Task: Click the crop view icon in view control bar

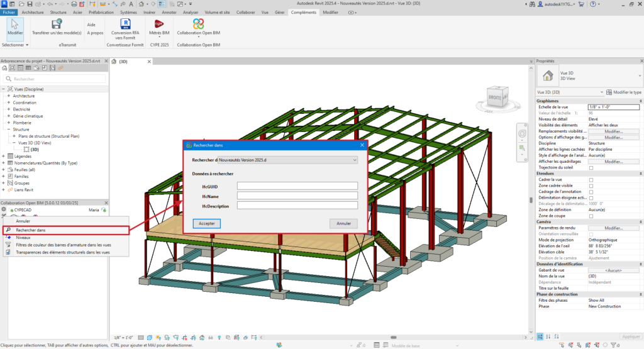Action: pos(184,338)
